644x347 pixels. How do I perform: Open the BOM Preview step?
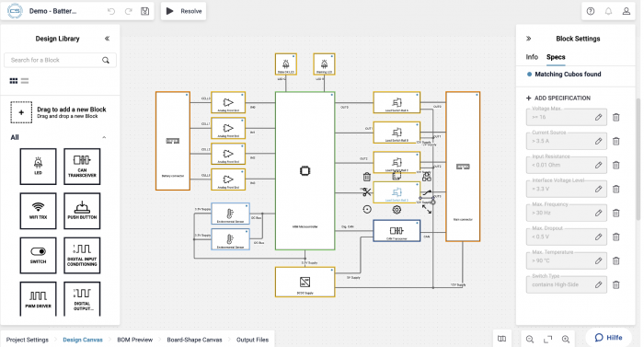pos(134,340)
